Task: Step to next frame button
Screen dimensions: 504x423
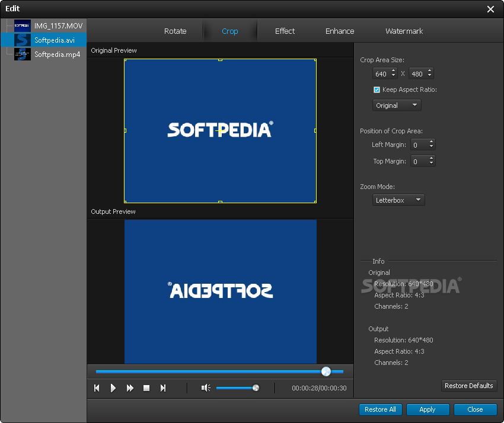Action: click(x=163, y=388)
